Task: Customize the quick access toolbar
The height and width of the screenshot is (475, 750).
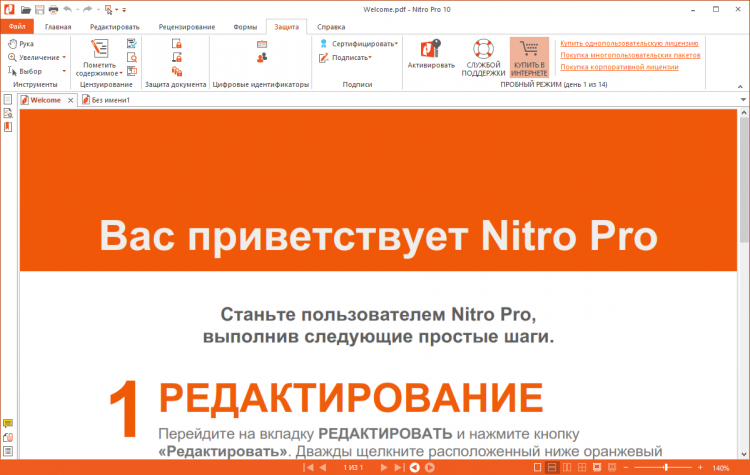Action: pos(124,10)
